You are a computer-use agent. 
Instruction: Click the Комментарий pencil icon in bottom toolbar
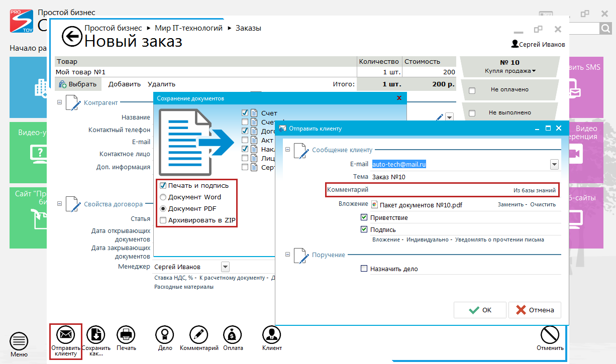click(199, 334)
